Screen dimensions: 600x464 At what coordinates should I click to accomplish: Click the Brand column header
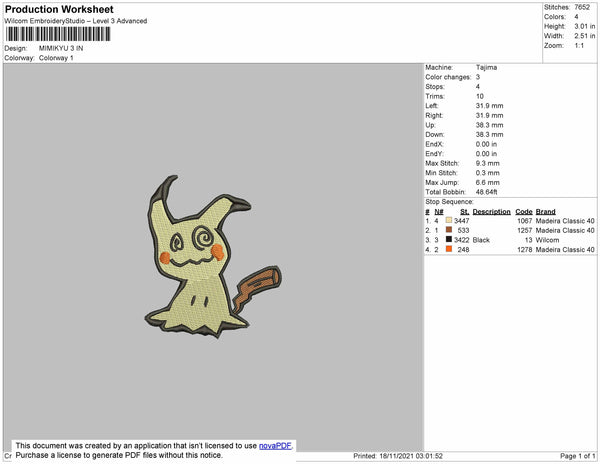545,212
